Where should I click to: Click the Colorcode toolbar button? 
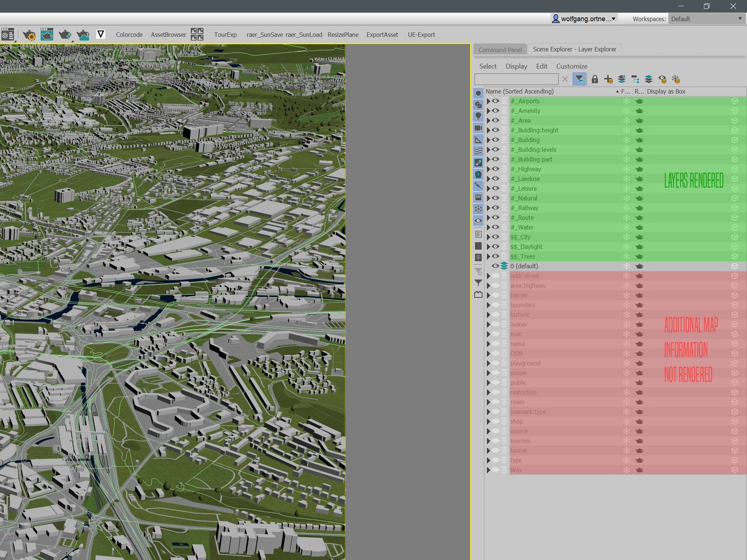[x=129, y=35]
